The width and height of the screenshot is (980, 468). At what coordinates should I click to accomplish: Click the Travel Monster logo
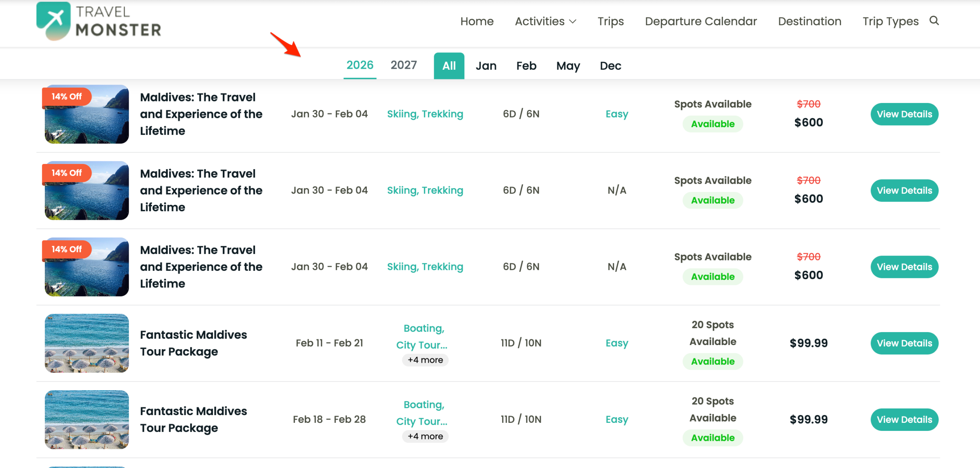(99, 21)
